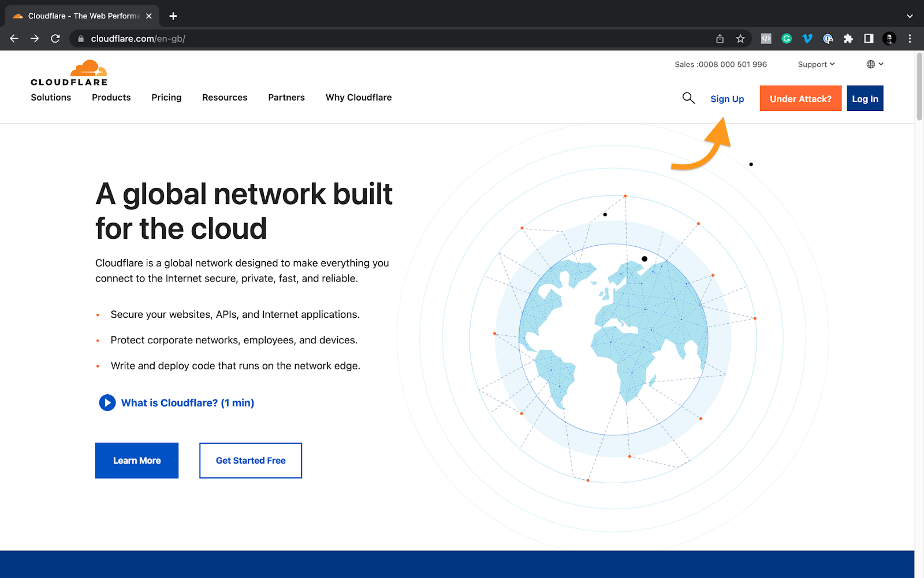Click the page vertical scrollbar
Viewport: 924px width, 578px height.
(x=919, y=87)
